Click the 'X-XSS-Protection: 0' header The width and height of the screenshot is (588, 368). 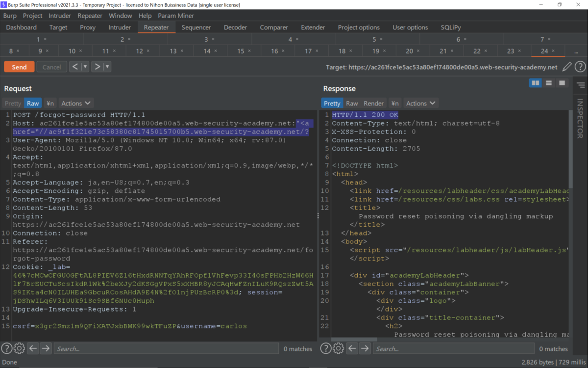tap(373, 131)
